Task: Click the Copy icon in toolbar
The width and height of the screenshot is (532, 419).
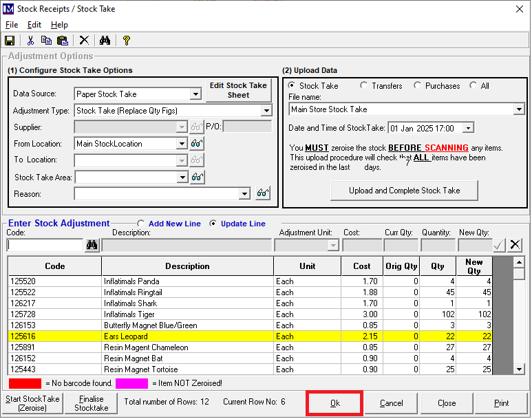Action: (x=46, y=41)
